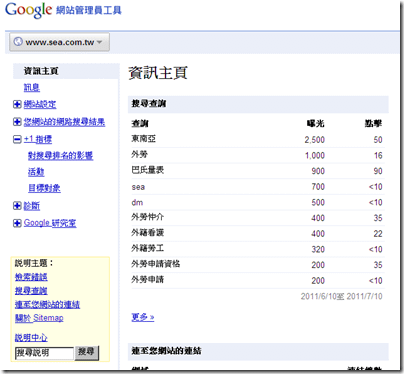404x374 pixels.
Task: Click the 搜尋說明 input field
Action: click(44, 353)
